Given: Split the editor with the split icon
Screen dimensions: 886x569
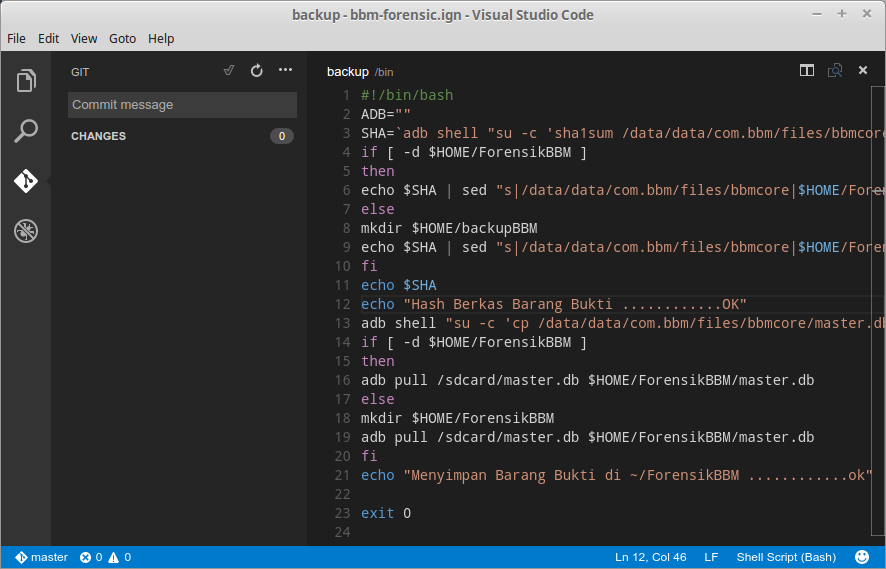Looking at the screenshot, I should coord(807,71).
